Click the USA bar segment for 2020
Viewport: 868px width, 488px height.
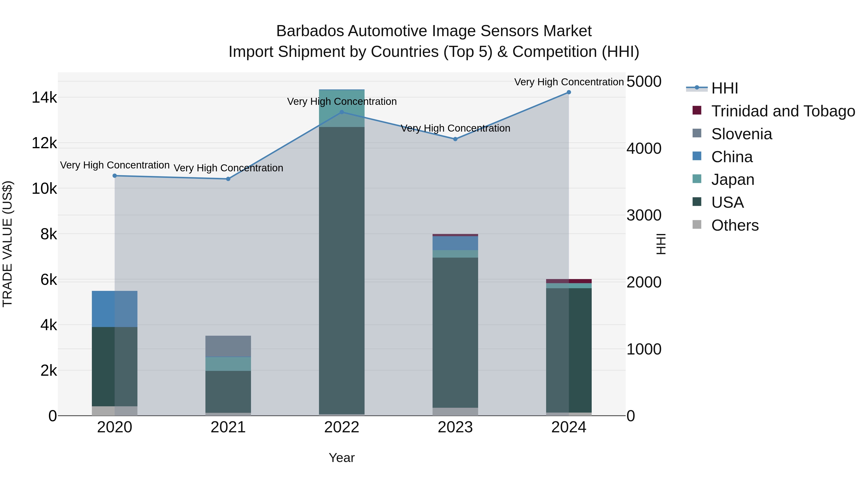point(115,367)
